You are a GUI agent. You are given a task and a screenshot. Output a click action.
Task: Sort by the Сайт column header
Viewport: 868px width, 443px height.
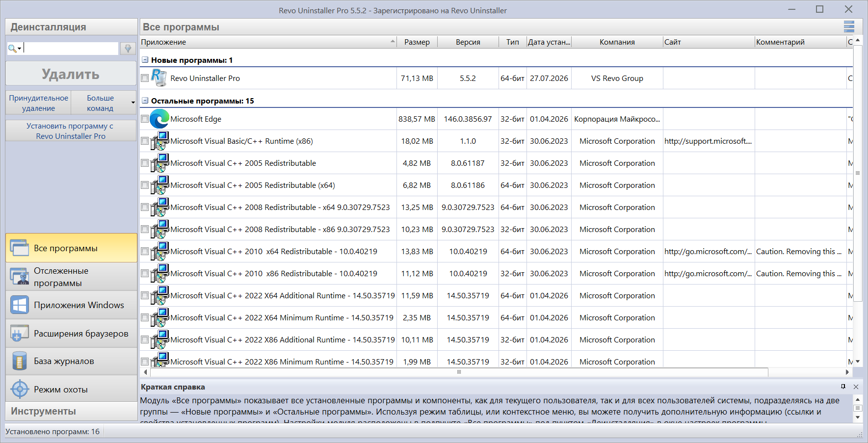click(709, 42)
